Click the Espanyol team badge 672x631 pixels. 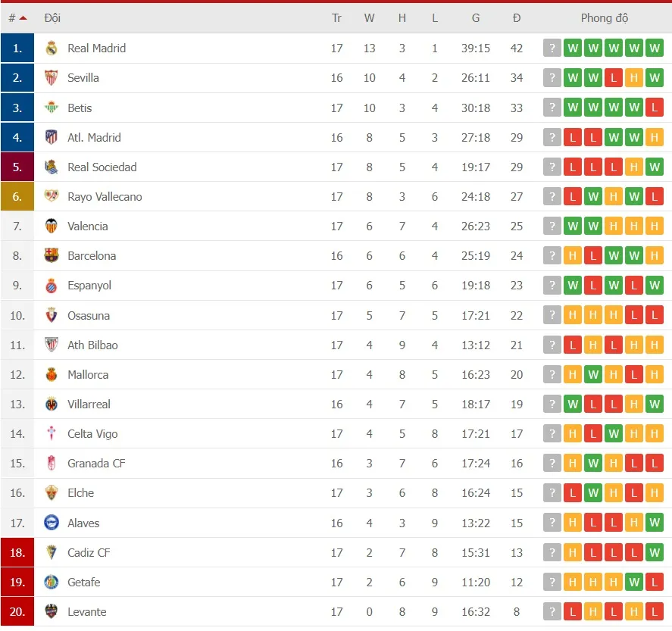tap(52, 286)
